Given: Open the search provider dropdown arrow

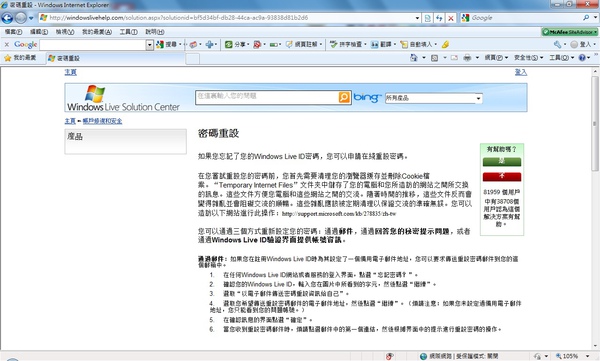Looking at the screenshot, I should pyautogui.click(x=595, y=18).
